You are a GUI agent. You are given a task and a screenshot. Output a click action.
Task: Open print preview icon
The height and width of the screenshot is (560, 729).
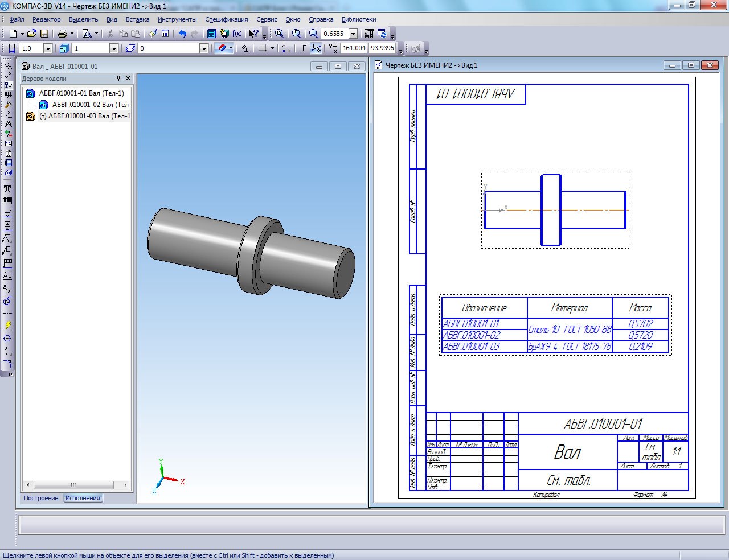[x=87, y=34]
